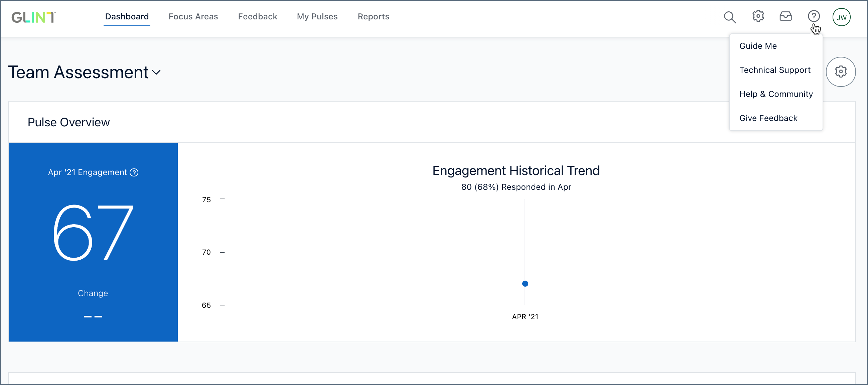Click the 65 y-axis label
The width and height of the screenshot is (868, 385).
pyautogui.click(x=206, y=305)
